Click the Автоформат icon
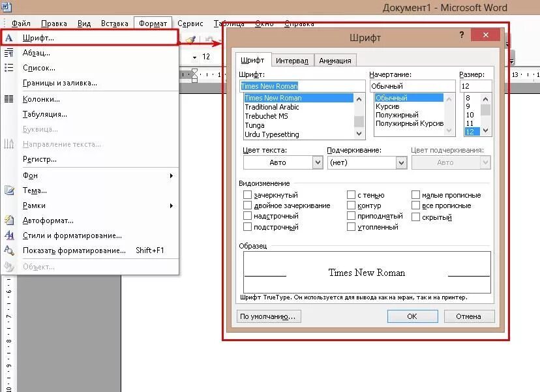Viewport: 540px width, 392px height. 9,220
